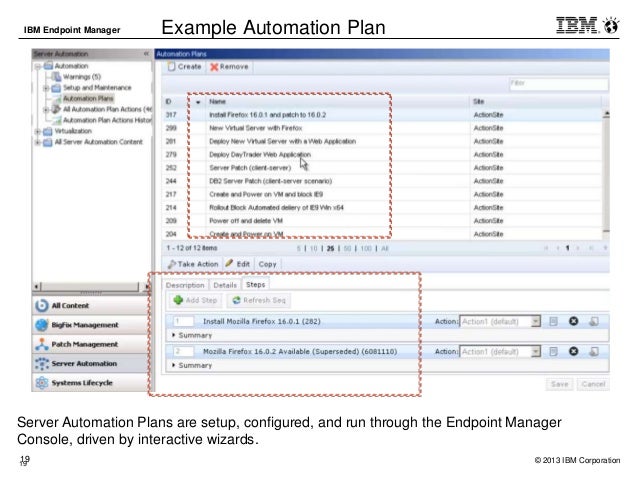The width and height of the screenshot is (638, 479).
Task: Open the Warnings (5) tree node
Action: 81,77
